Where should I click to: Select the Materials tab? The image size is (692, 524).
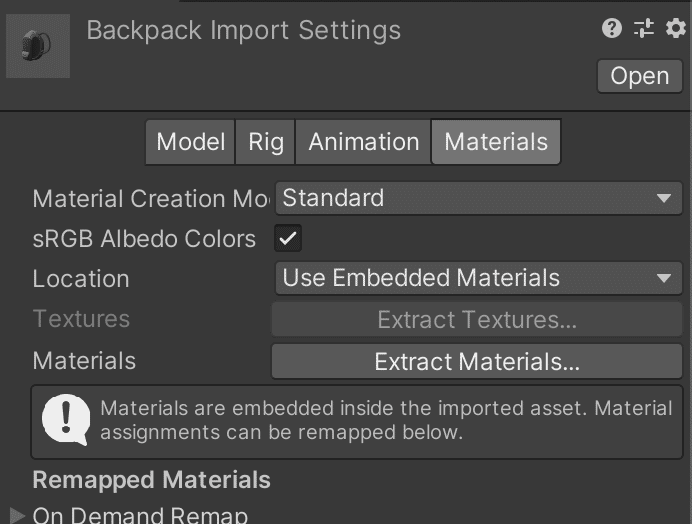pos(496,142)
